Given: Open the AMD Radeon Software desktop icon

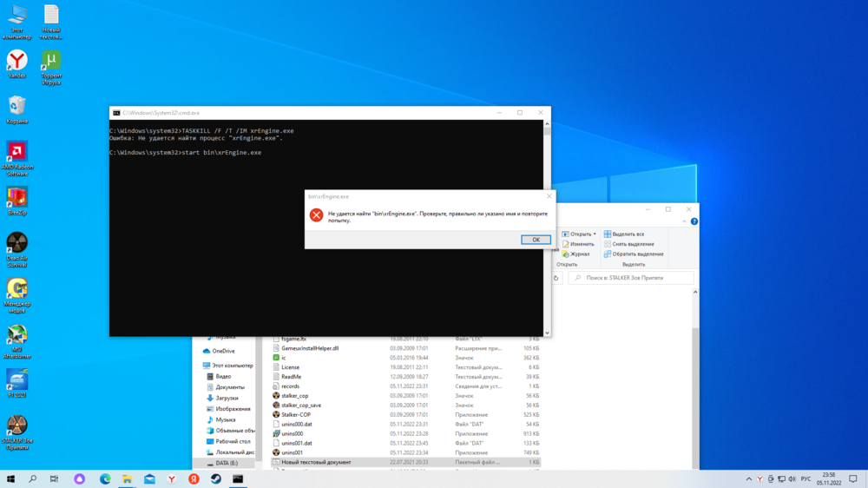Looking at the screenshot, I should pos(16,153).
